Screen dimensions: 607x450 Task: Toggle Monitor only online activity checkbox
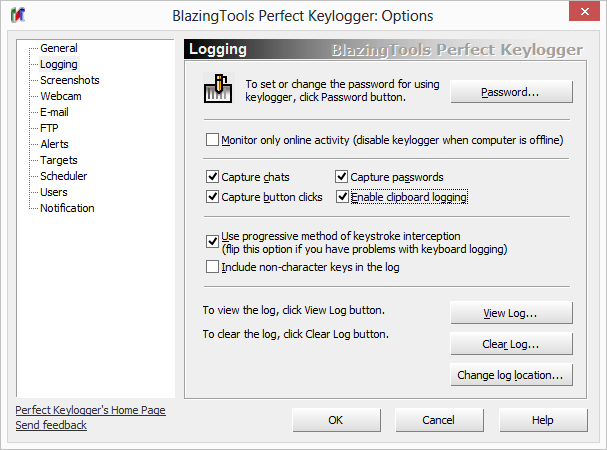point(212,140)
